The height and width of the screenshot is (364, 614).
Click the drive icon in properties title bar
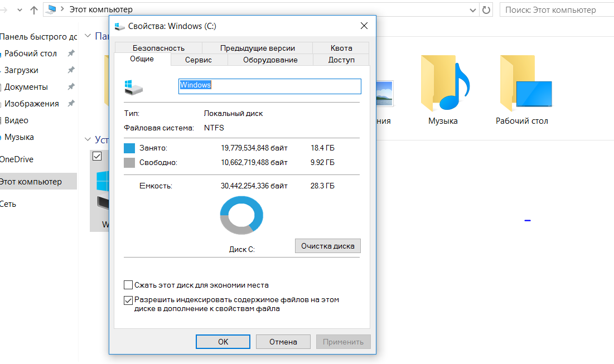[119, 26]
